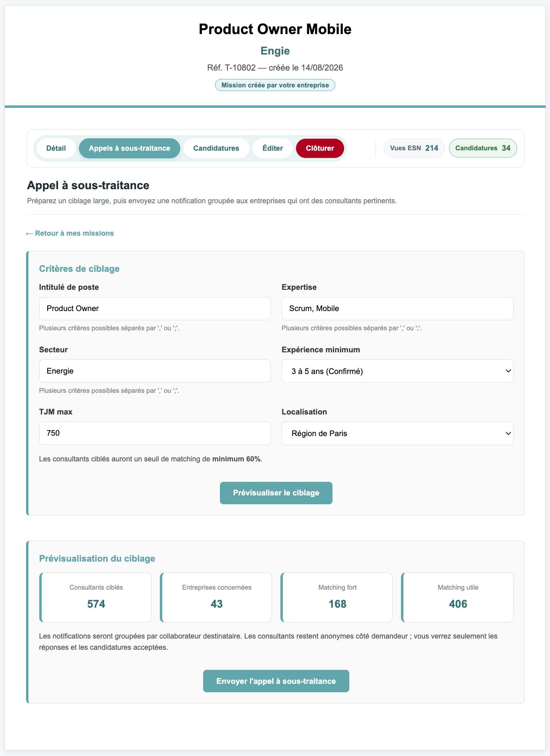Follow the Retour à mes missions link
The height and width of the screenshot is (756, 550).
click(70, 233)
